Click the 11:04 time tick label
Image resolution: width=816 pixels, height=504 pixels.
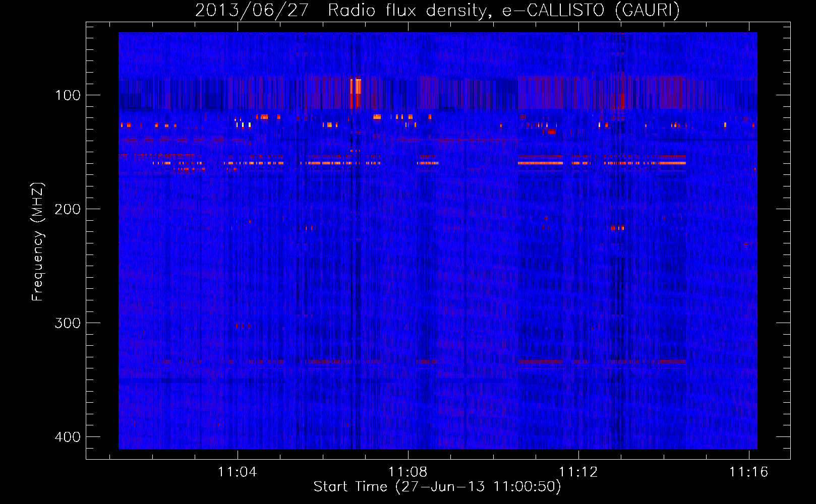pos(237,472)
